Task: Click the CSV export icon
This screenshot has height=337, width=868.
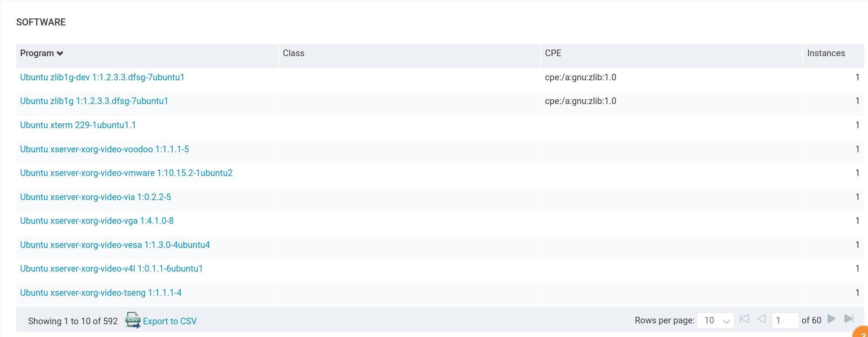Action: pyautogui.click(x=132, y=320)
